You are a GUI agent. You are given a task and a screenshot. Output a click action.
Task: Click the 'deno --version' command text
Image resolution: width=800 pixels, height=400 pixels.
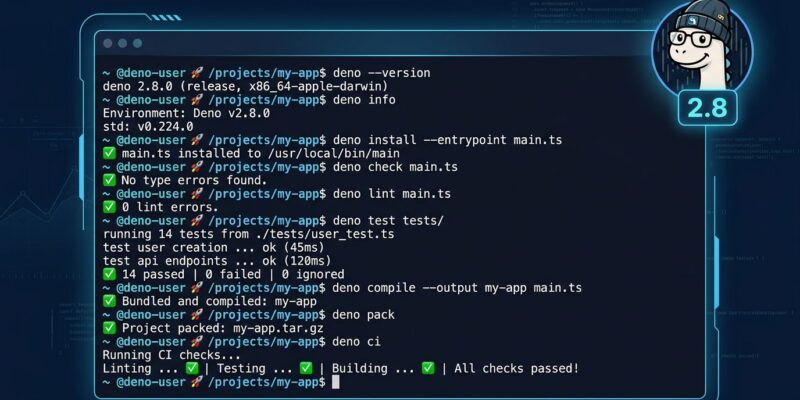point(382,73)
